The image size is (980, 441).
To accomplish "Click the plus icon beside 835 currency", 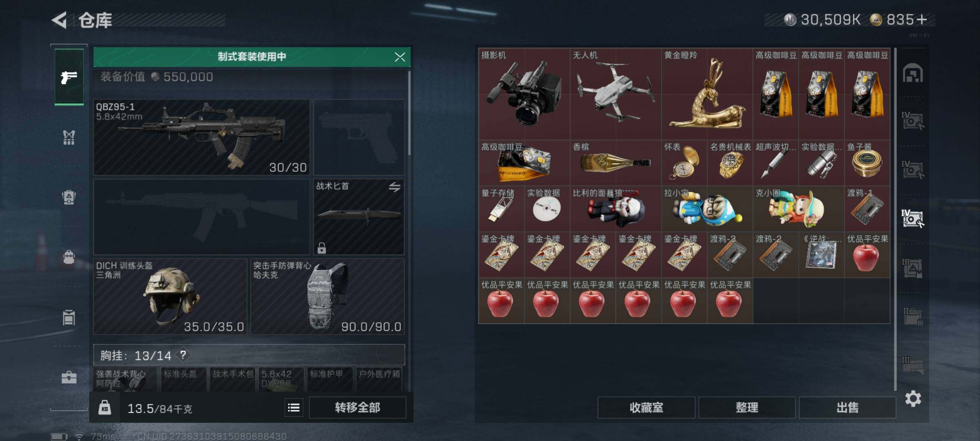I will click(x=922, y=20).
